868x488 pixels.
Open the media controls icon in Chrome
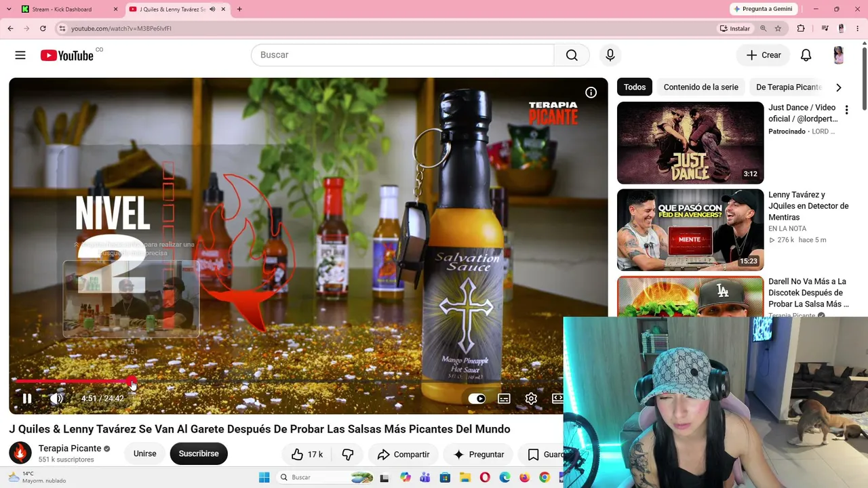click(825, 28)
